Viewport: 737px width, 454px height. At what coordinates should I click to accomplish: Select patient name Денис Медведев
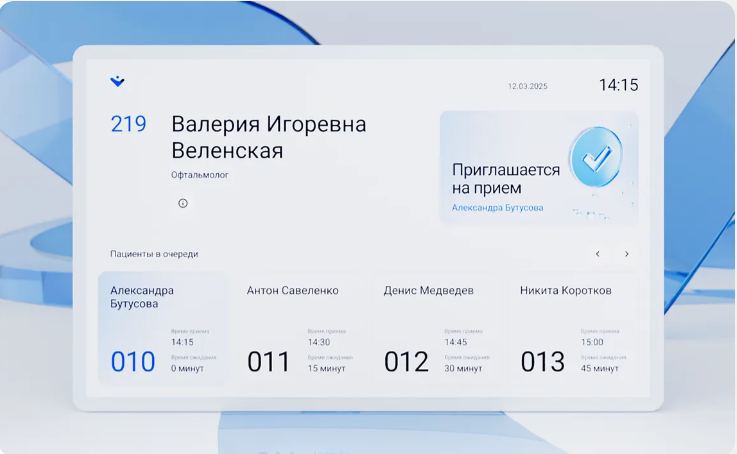tap(429, 290)
